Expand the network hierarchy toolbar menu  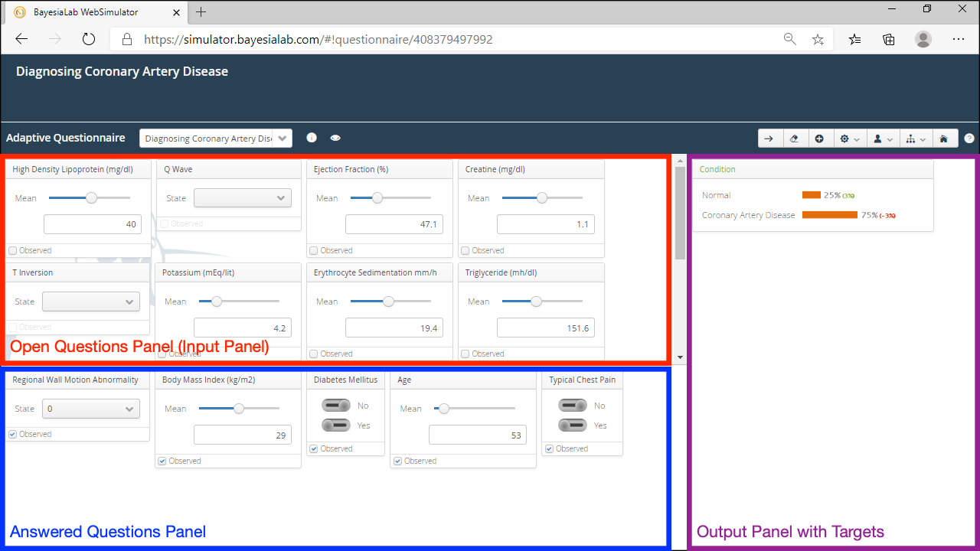pos(914,139)
